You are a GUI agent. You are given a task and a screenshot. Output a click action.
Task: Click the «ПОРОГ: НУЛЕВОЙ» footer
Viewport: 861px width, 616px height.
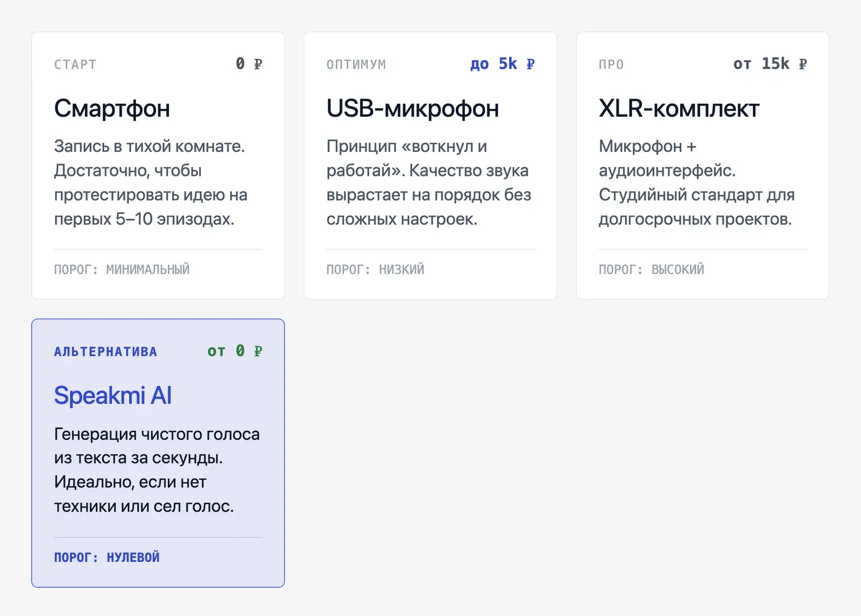point(107,557)
